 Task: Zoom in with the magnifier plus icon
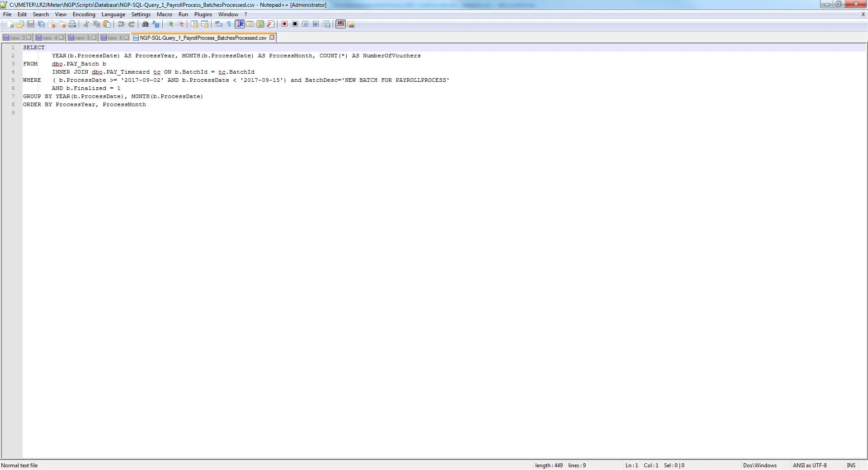coord(170,24)
